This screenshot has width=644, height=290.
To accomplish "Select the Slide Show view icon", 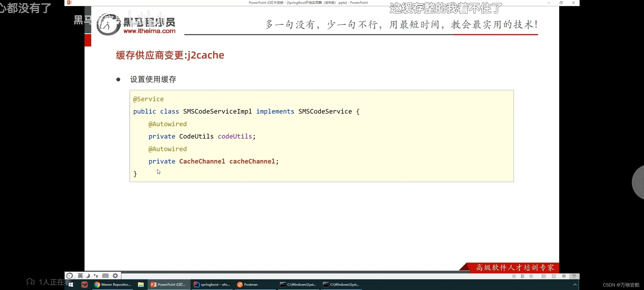I will pos(574,276).
